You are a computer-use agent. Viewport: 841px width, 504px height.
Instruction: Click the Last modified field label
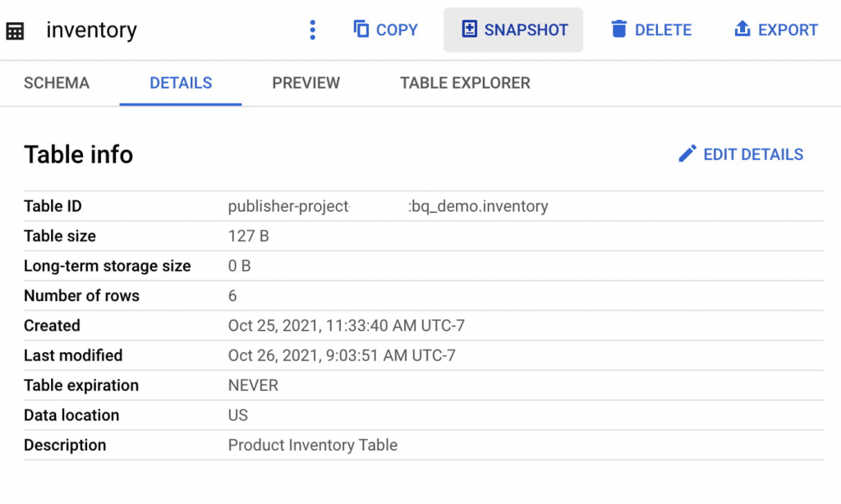click(x=73, y=355)
